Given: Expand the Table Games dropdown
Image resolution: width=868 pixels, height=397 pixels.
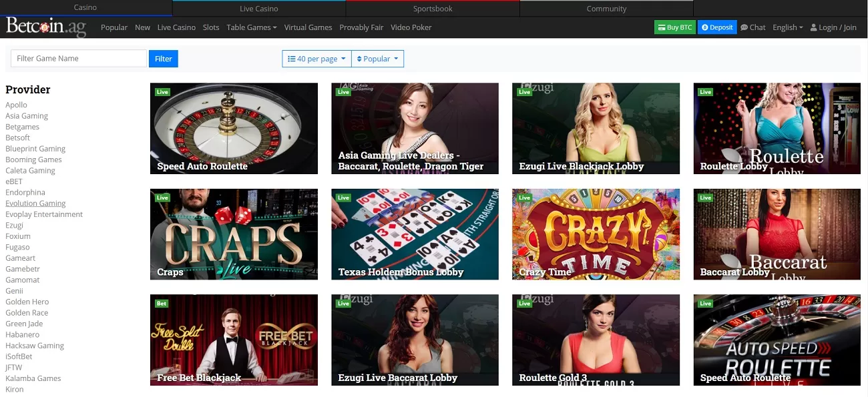Looking at the screenshot, I should click(x=252, y=27).
